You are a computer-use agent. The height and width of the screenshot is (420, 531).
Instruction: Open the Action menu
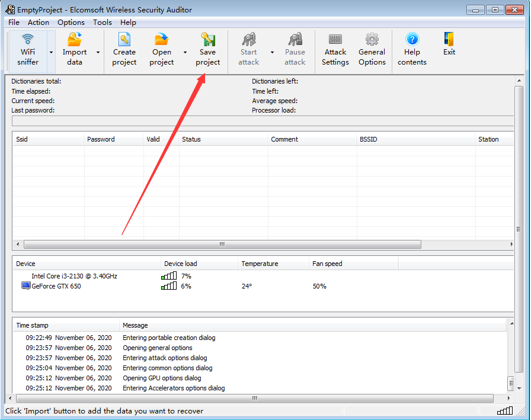[39, 23]
